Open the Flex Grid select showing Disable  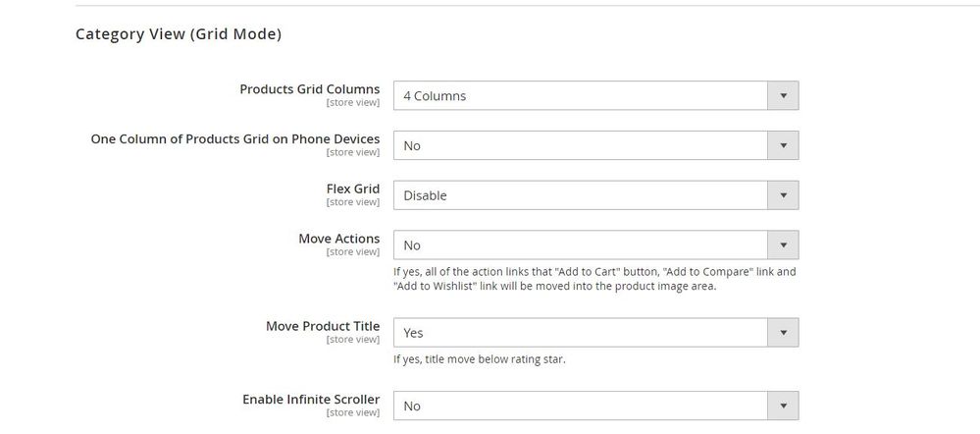click(595, 195)
